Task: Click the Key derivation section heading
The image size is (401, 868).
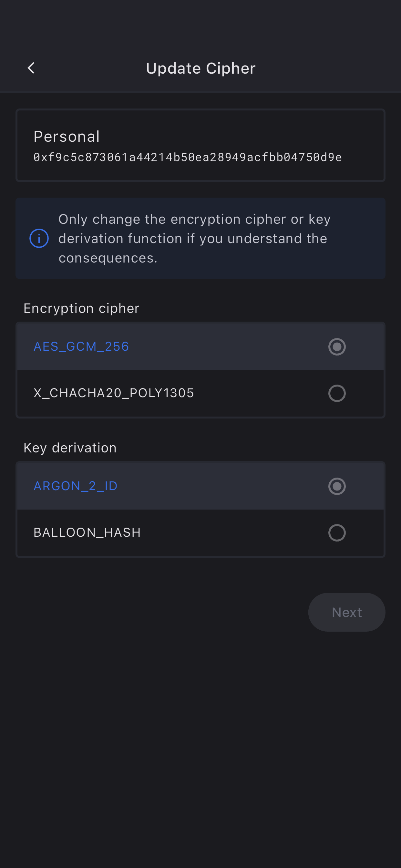Action: click(70, 448)
